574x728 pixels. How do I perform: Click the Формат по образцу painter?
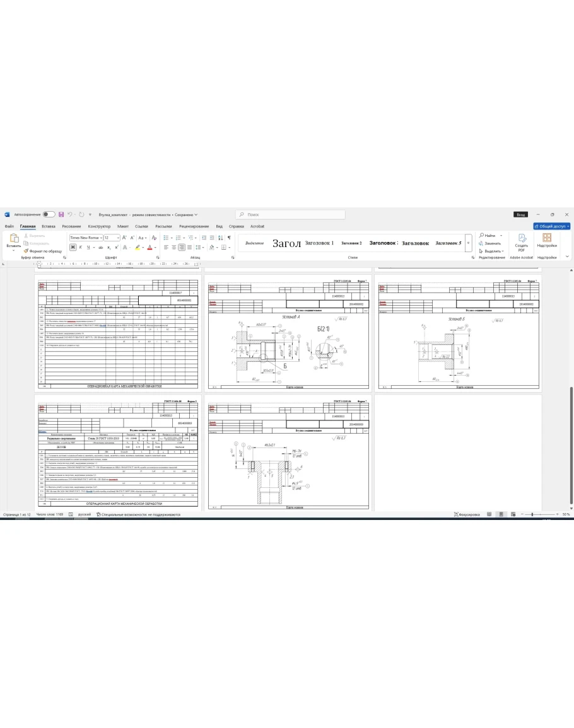point(43,251)
